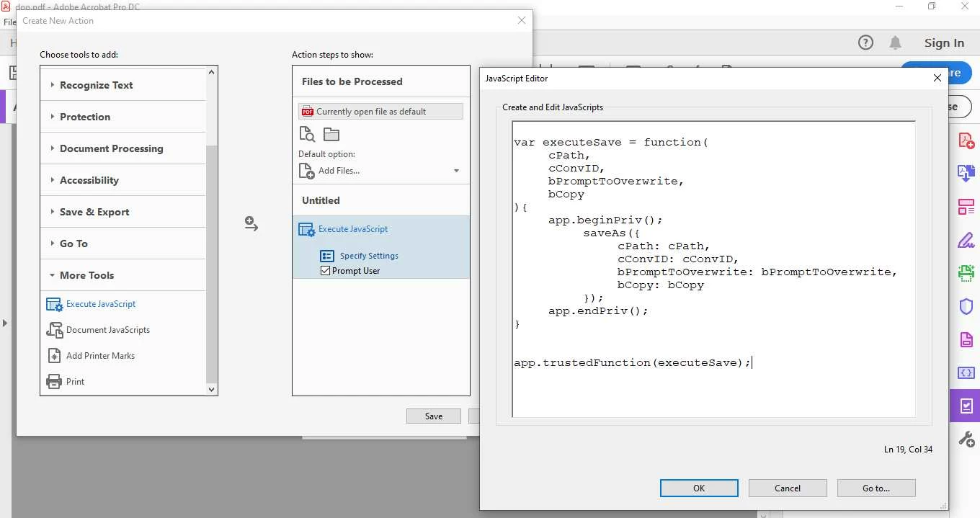Click the Print tool icon
The height and width of the screenshot is (518, 980).
[x=54, y=382]
